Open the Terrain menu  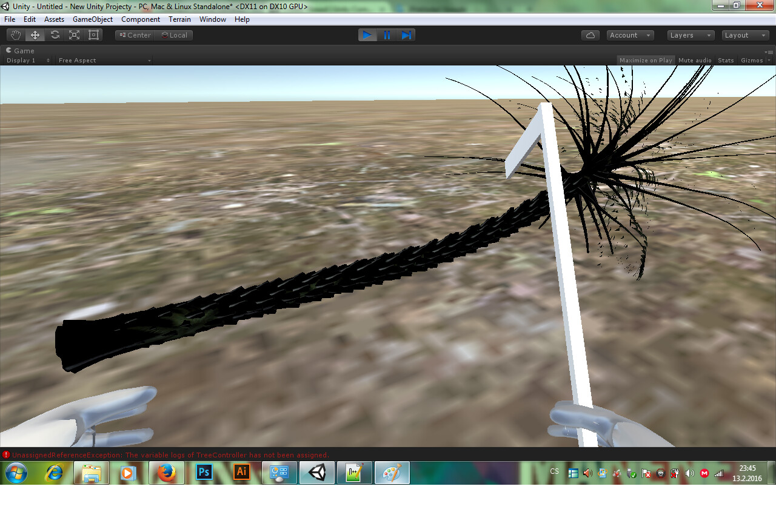point(179,19)
